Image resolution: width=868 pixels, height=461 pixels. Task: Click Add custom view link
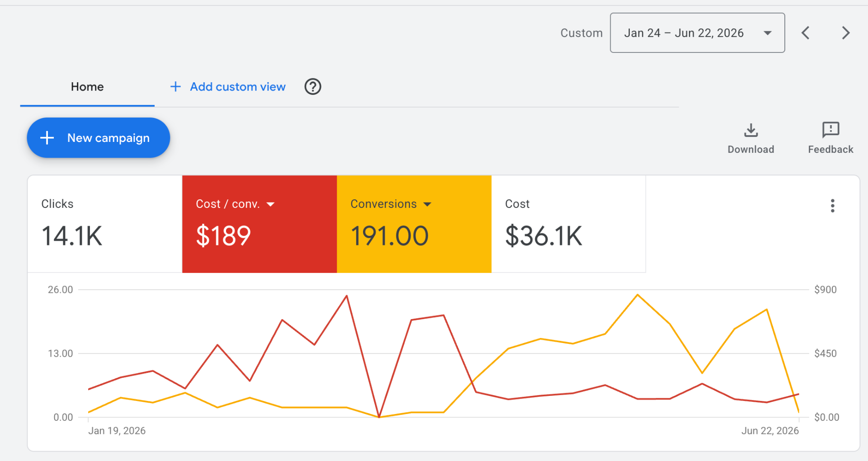(x=238, y=87)
